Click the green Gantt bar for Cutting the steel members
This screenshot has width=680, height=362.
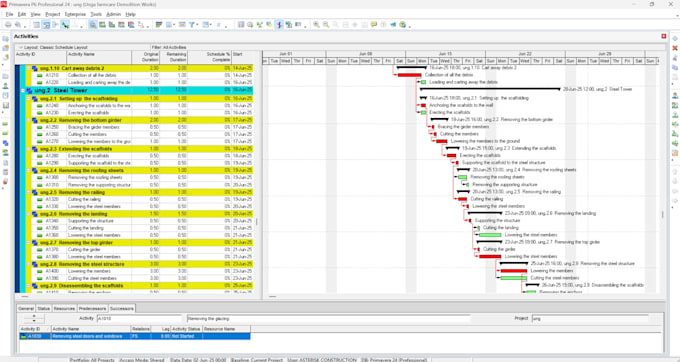(513, 278)
